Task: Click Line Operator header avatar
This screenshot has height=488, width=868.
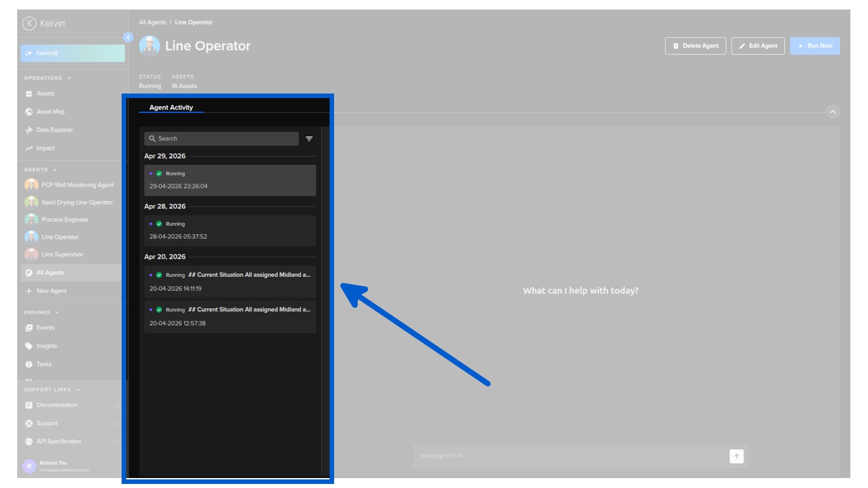Action: pos(150,46)
